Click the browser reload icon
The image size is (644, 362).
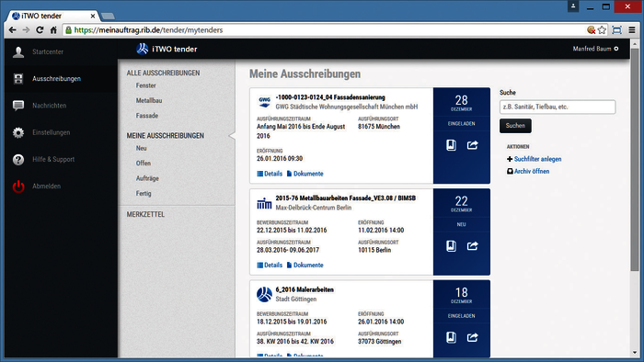40,30
